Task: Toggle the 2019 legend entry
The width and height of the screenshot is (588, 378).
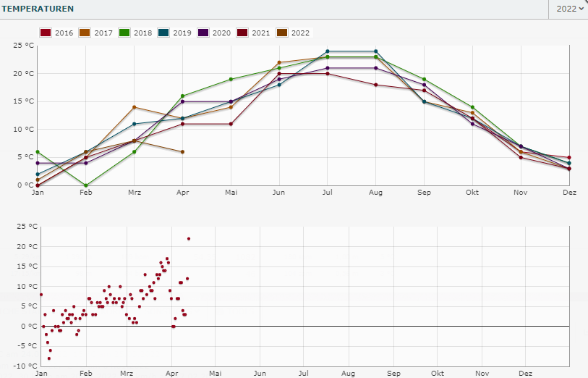Action: point(176,33)
